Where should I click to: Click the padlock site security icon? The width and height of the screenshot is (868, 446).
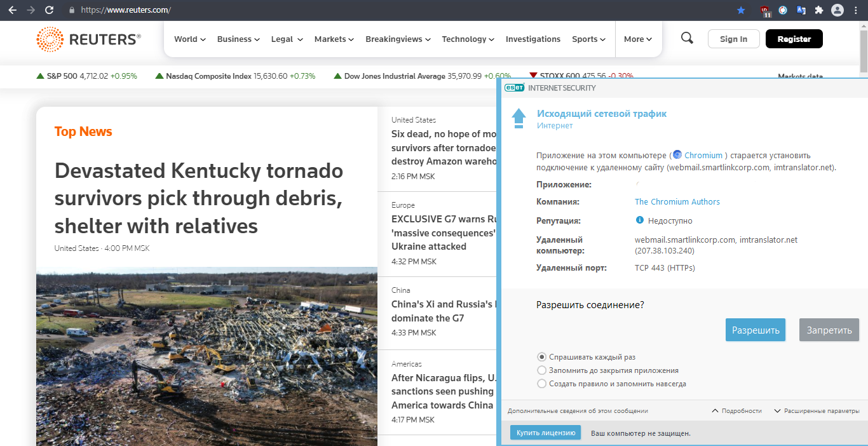click(x=71, y=10)
